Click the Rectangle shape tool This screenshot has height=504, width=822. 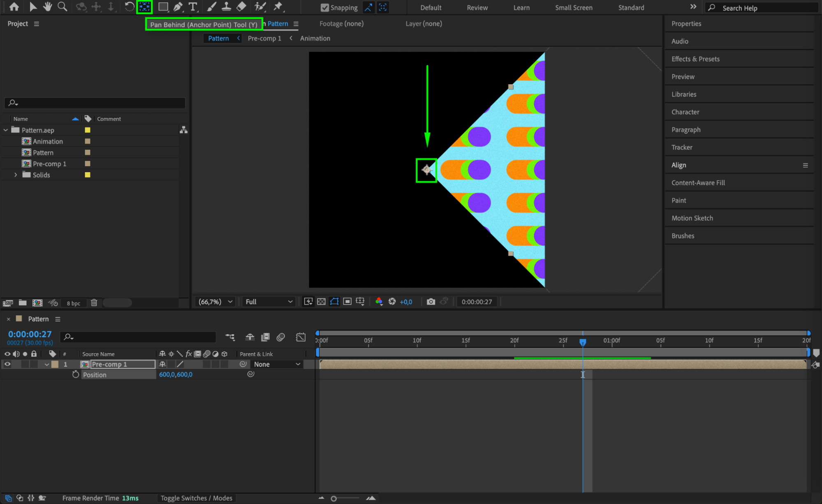click(163, 7)
